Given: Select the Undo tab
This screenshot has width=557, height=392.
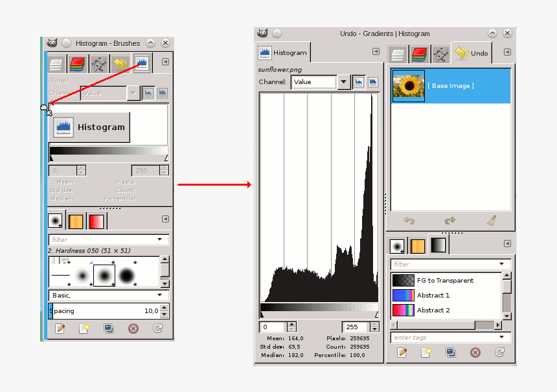Looking at the screenshot, I should 472,54.
